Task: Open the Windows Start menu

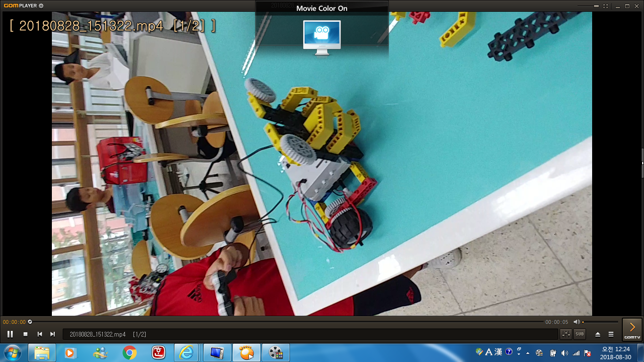Action: point(12,353)
